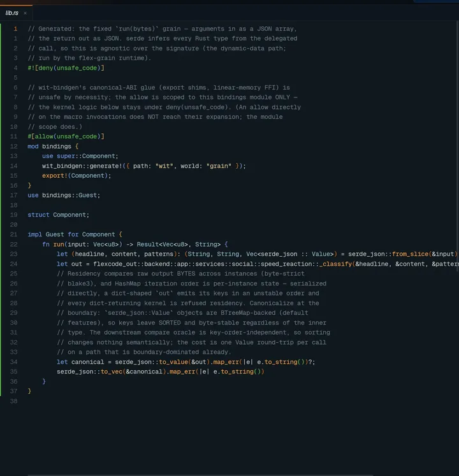Click the closing brace on line 37
Screen dimensions: 459x476
29,391
